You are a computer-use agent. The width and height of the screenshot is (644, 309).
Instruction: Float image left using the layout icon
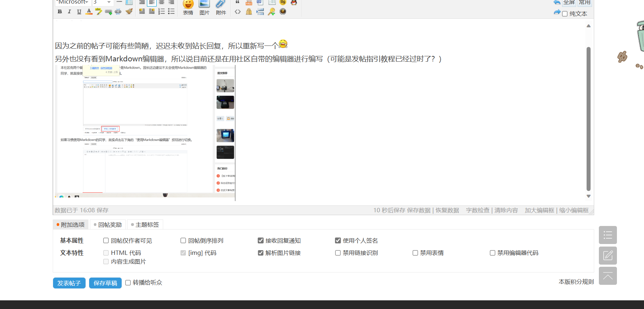point(142,12)
